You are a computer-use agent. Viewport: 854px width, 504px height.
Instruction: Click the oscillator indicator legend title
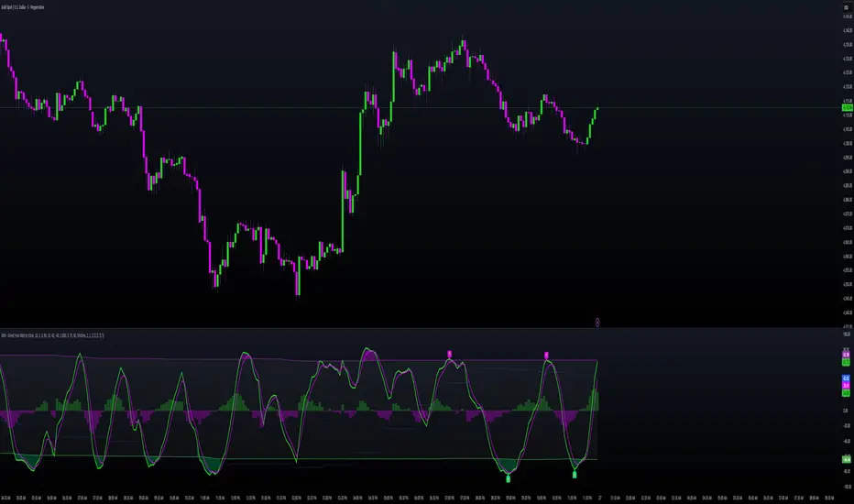[53, 335]
